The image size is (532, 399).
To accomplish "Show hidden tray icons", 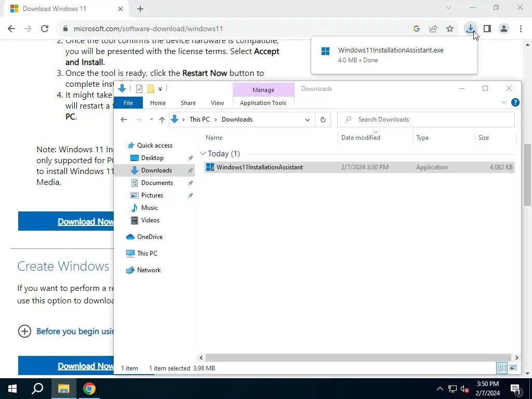I will [440, 389].
